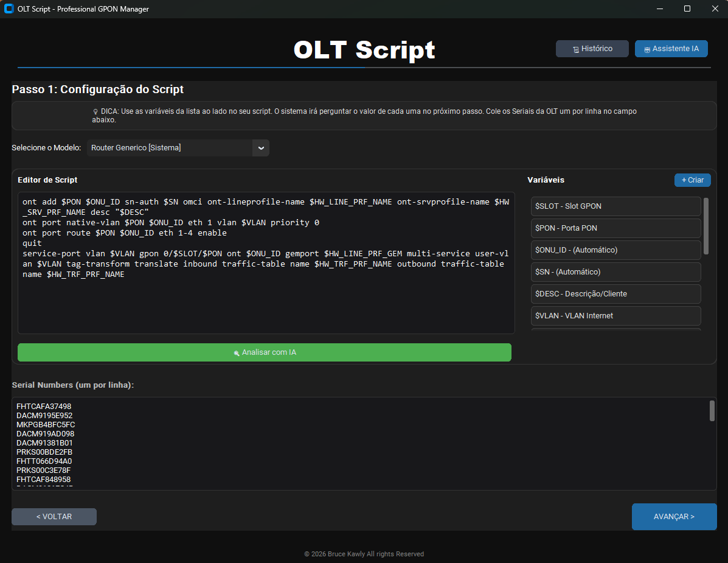The height and width of the screenshot is (563, 728).
Task: Open the Histórico history panel
Action: (x=592, y=49)
